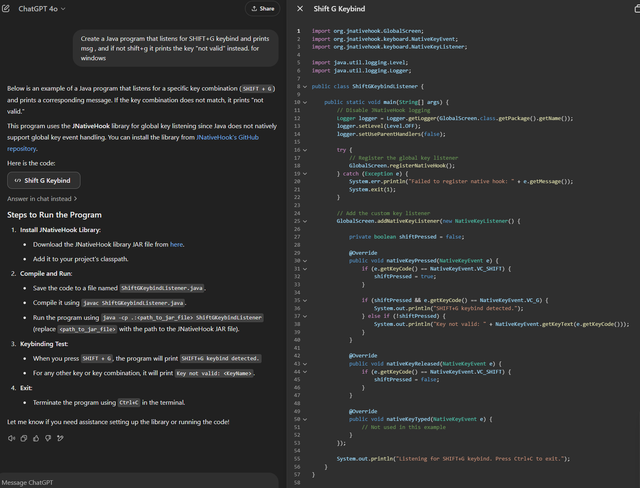Click the 'Listening for SHIFT+G keybind' println line
The image size is (640, 488).
[453, 459]
